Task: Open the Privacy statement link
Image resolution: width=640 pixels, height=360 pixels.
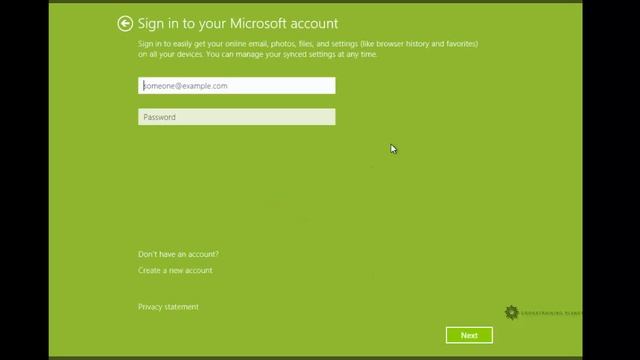Action: pos(168,307)
